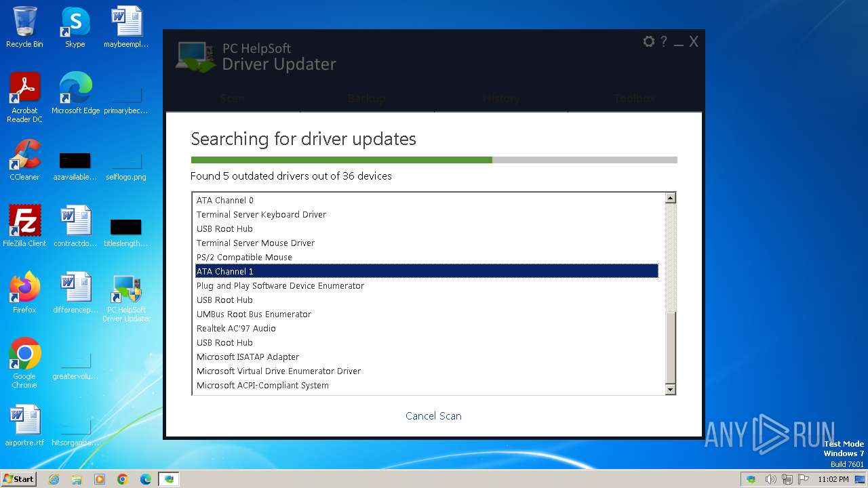Select maybeempl Word document on desktop
This screenshot has height=488, width=868.
point(126,27)
